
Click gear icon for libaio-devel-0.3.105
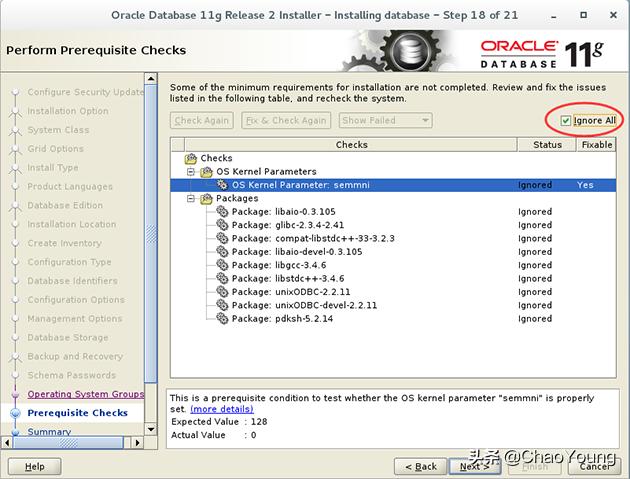(x=222, y=252)
